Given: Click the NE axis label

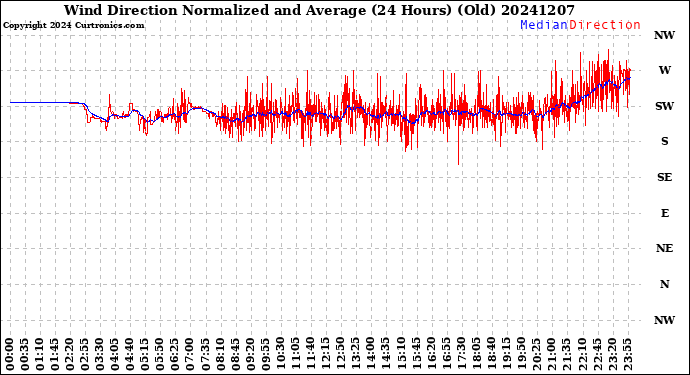Looking at the screenshot, I should 664,248.
